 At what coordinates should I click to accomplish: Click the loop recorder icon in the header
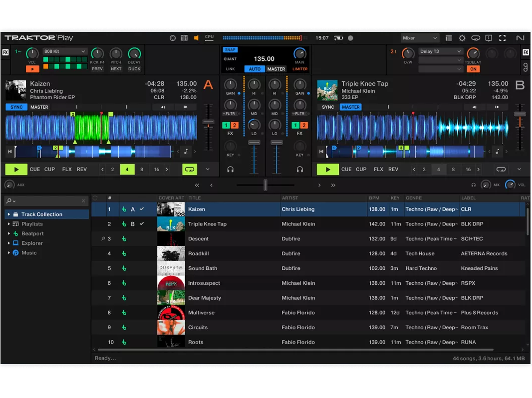pyautogui.click(x=475, y=38)
